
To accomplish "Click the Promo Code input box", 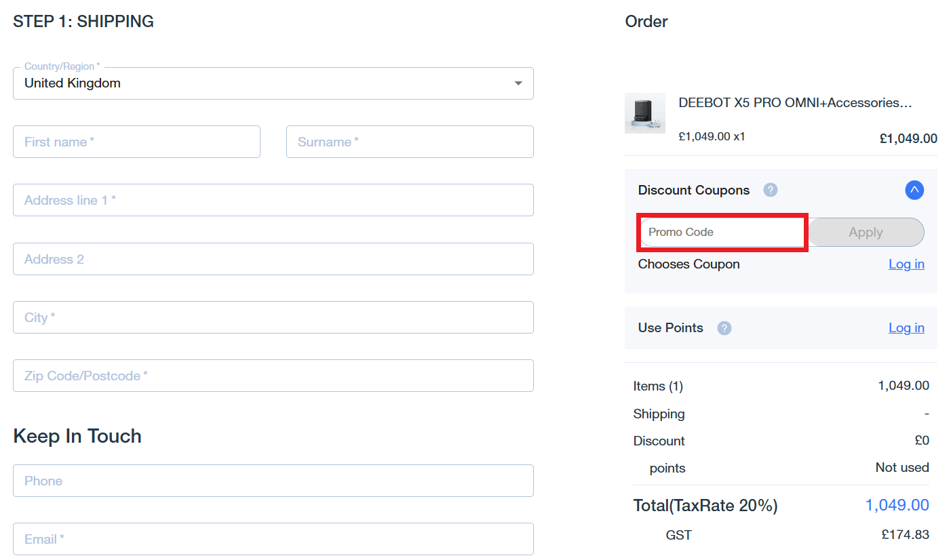I will tap(722, 233).
